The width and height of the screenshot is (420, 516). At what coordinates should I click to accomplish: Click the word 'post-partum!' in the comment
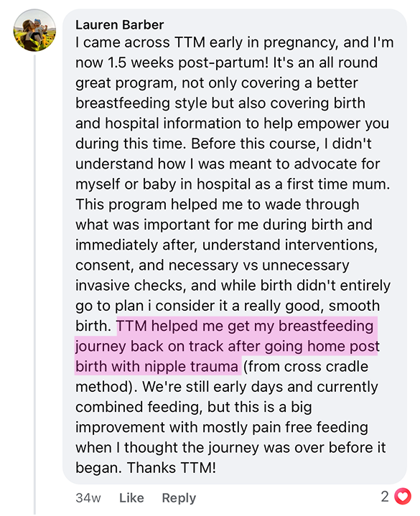tap(223, 63)
